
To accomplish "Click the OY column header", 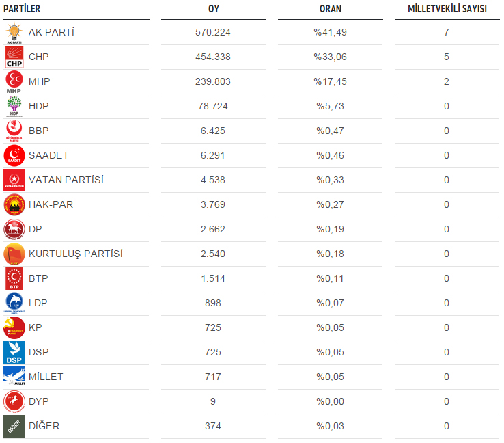I will click(x=214, y=9).
